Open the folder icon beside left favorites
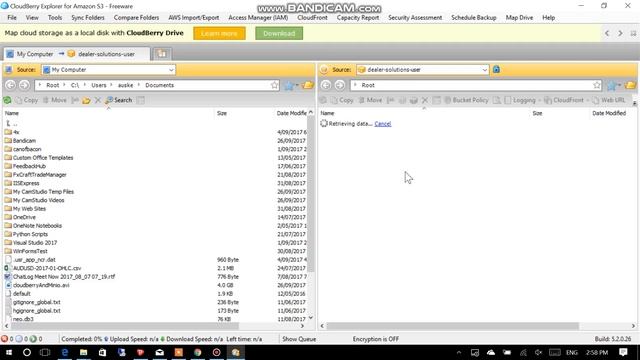This screenshot has height=360, width=640. (x=308, y=85)
